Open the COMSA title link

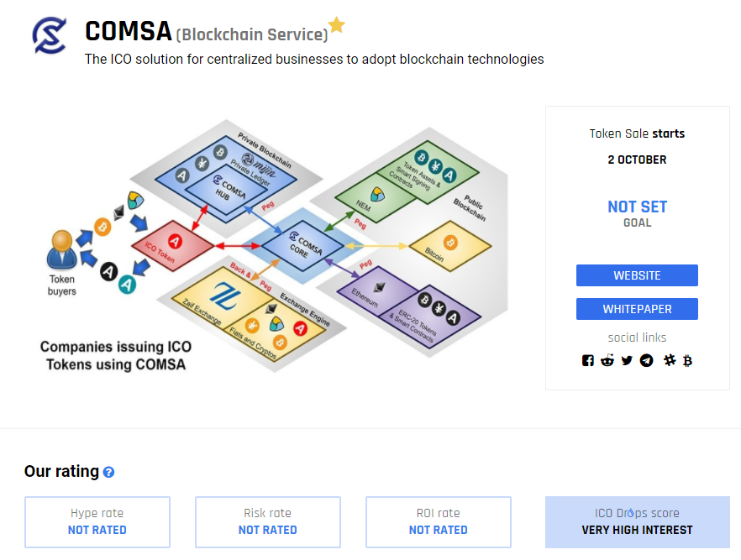[x=128, y=32]
